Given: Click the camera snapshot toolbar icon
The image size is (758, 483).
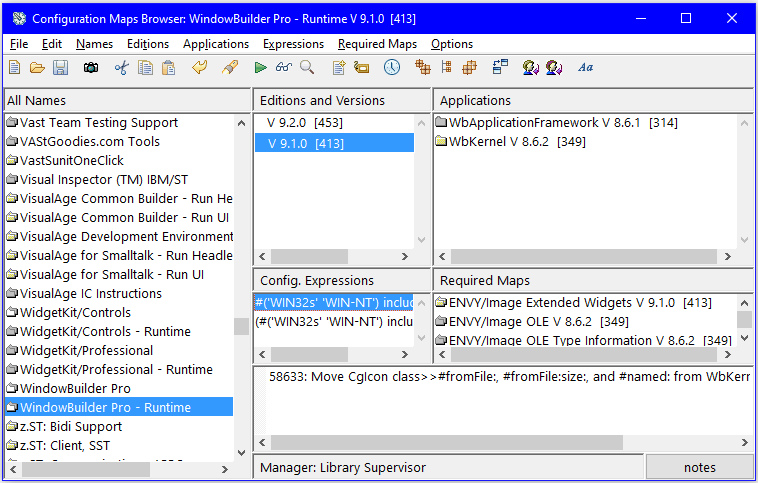Looking at the screenshot, I should point(91,68).
